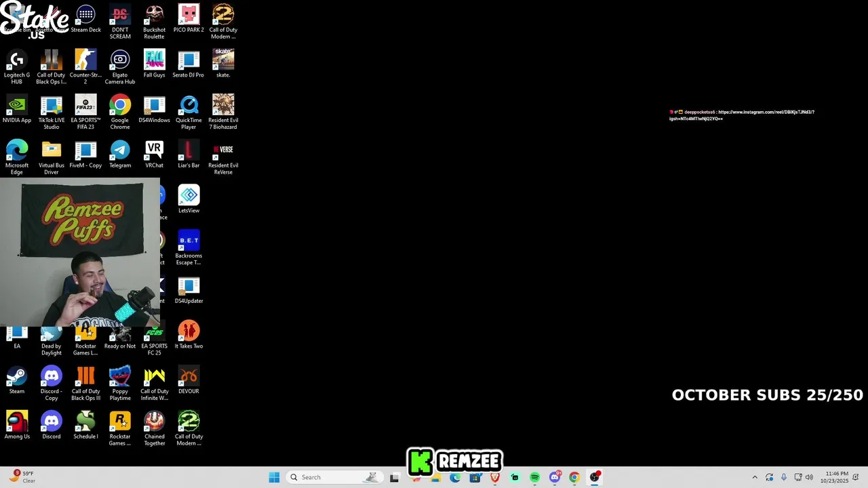Launch TikTok LIVE Studio shortcut
The width and height of the screenshot is (868, 488).
[x=52, y=113]
